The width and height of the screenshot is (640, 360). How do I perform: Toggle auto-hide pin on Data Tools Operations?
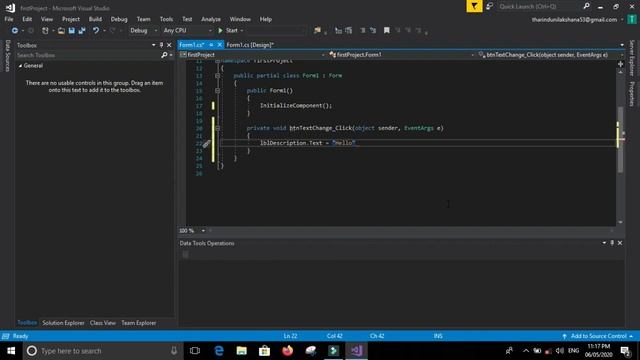tap(612, 243)
